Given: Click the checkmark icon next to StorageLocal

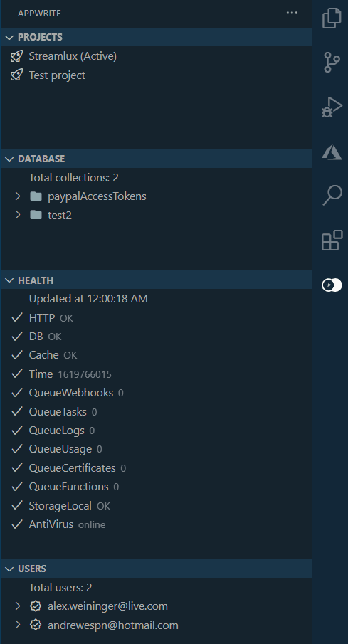Looking at the screenshot, I should 17,505.
